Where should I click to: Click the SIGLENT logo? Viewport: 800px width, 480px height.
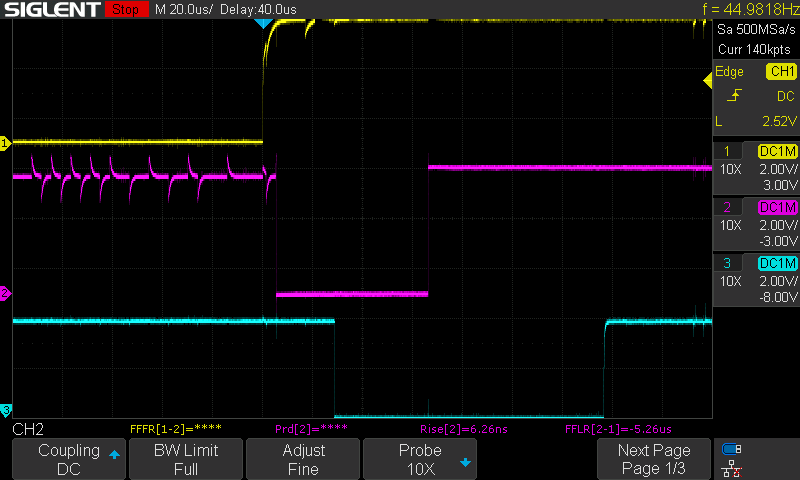pyautogui.click(x=52, y=10)
